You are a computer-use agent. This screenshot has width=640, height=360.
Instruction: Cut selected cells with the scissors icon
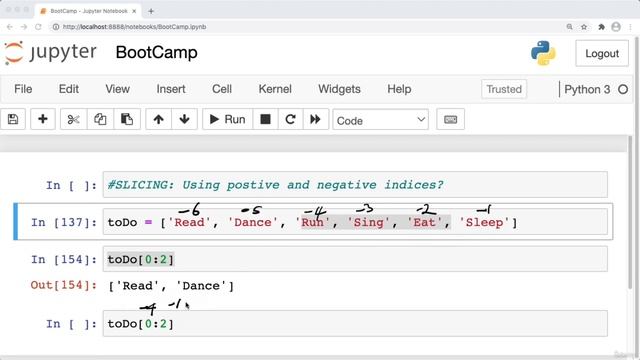[x=73, y=119]
